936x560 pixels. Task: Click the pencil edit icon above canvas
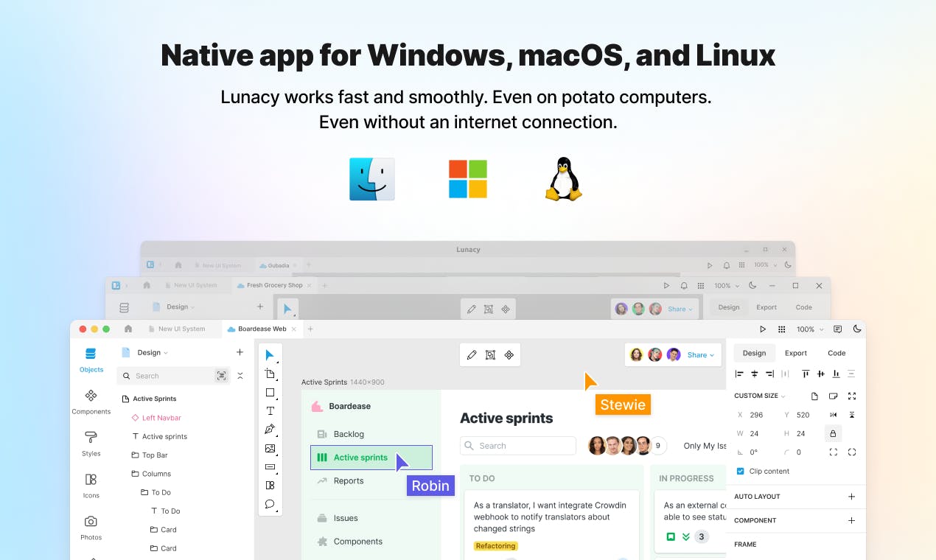472,354
